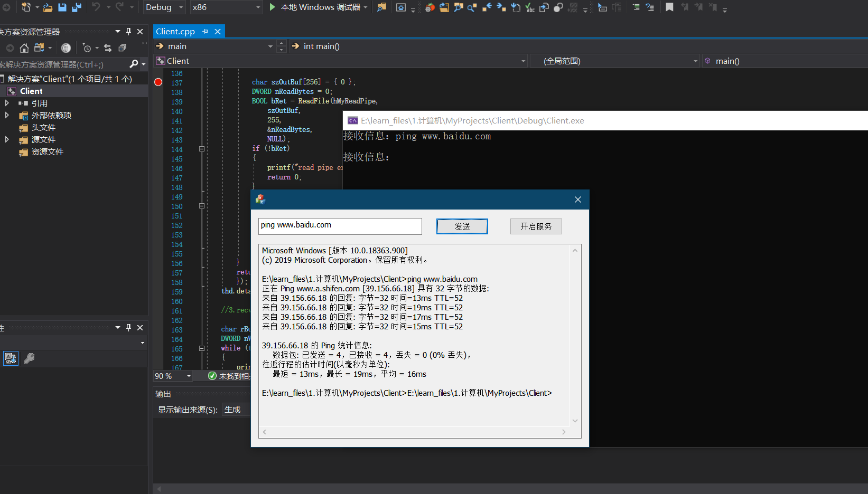Viewport: 868px width, 494px height.
Task: Click the pending changes filter clock icon
Action: (x=87, y=48)
